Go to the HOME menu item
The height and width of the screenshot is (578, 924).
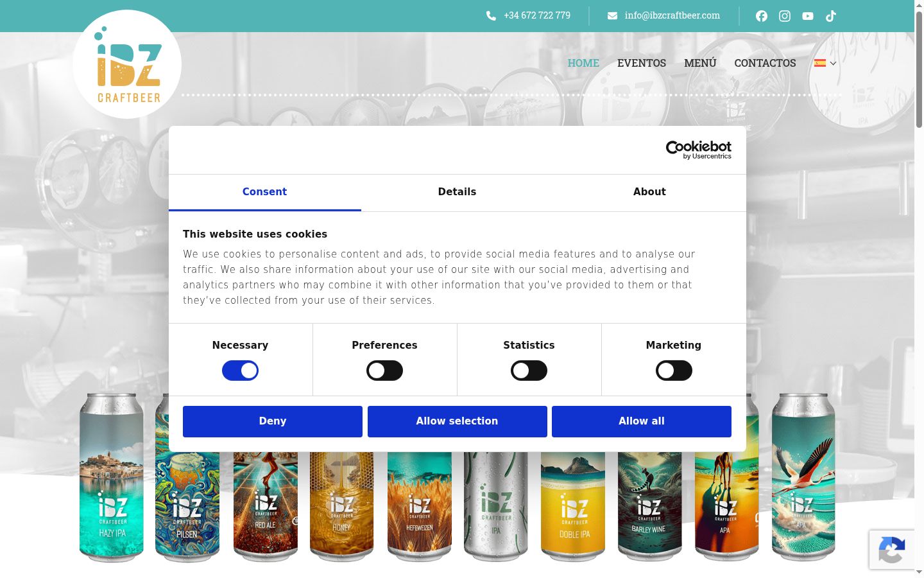click(583, 63)
